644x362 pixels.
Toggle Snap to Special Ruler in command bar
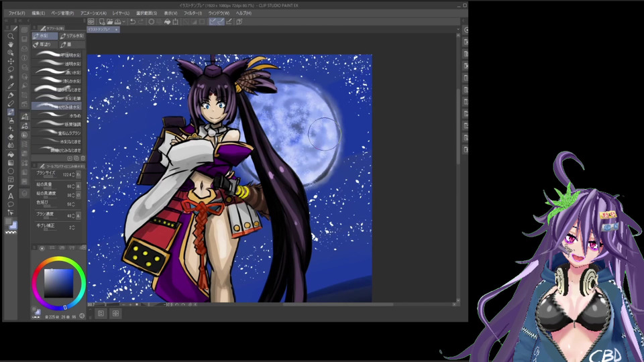[221, 21]
